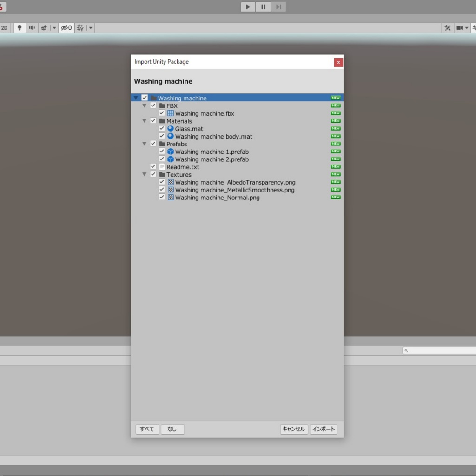Uncheck the FBX folder checkbox
Viewport: 476px width, 476px height.
153,106
